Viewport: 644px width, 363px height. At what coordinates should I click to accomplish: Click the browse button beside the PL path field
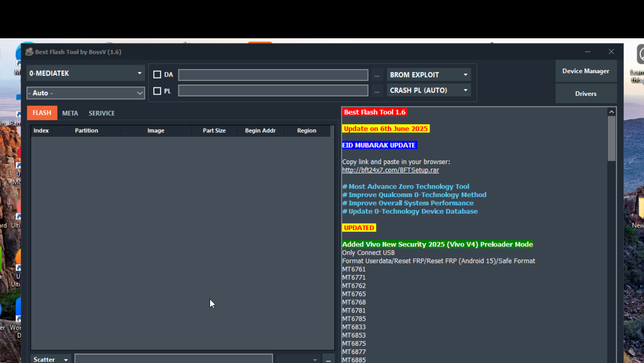click(x=377, y=91)
